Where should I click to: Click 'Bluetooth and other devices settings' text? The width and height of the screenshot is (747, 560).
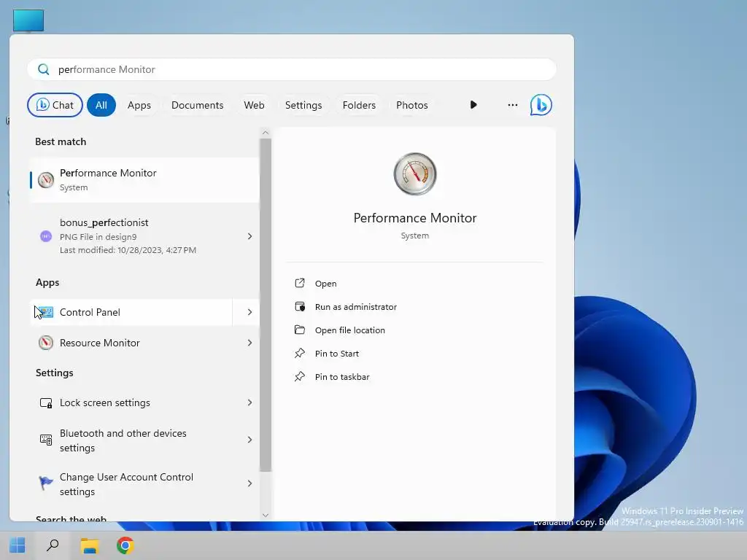coord(123,440)
